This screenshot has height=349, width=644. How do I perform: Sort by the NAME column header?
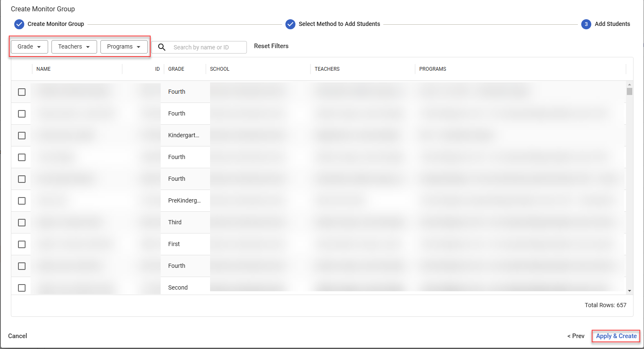(x=44, y=69)
